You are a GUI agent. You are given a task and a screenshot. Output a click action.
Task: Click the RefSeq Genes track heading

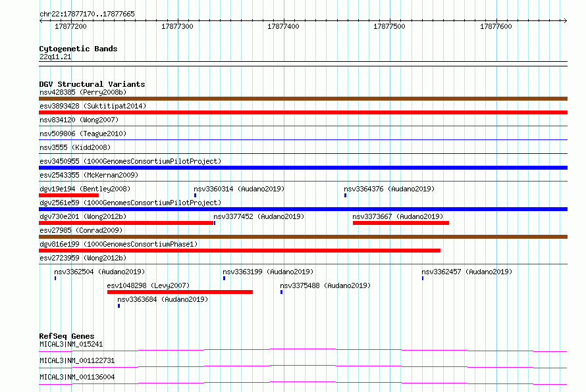coord(67,336)
